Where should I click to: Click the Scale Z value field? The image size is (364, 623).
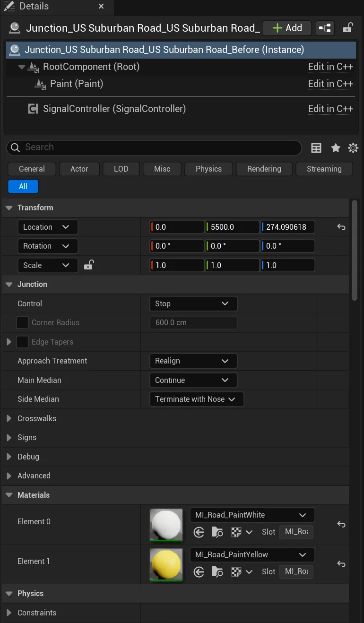(x=287, y=265)
